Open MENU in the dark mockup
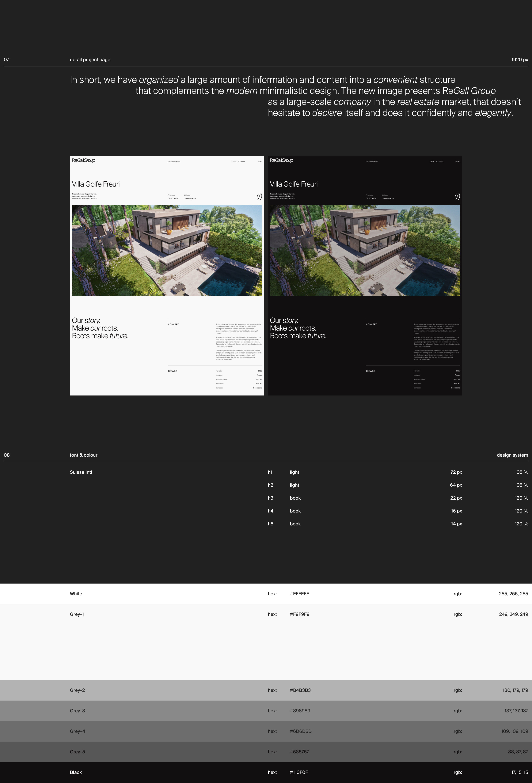This screenshot has height=783, width=532. [x=458, y=161]
